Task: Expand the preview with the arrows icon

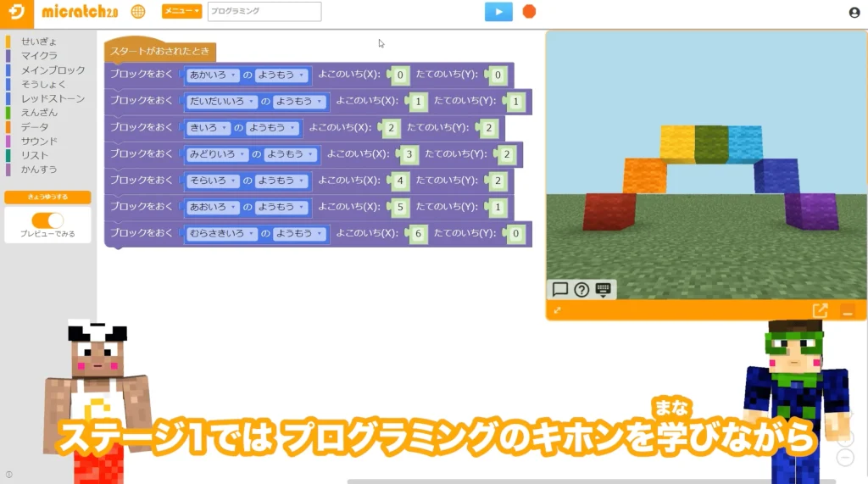Action: click(558, 310)
